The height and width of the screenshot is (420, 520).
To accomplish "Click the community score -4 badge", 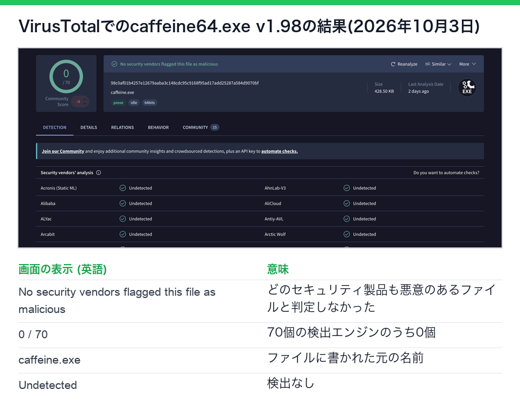I will pyautogui.click(x=80, y=101).
